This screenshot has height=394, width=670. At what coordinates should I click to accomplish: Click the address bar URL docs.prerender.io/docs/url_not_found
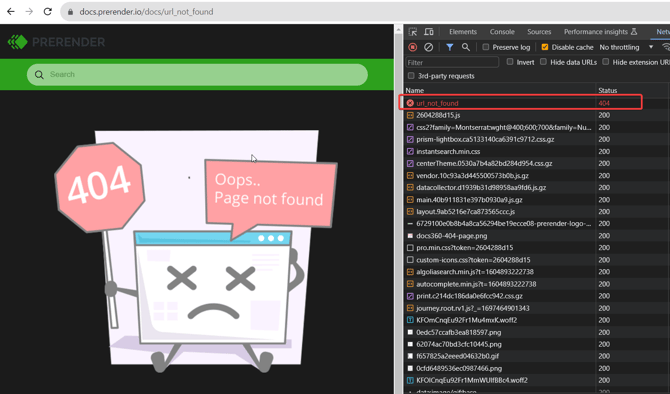(146, 12)
